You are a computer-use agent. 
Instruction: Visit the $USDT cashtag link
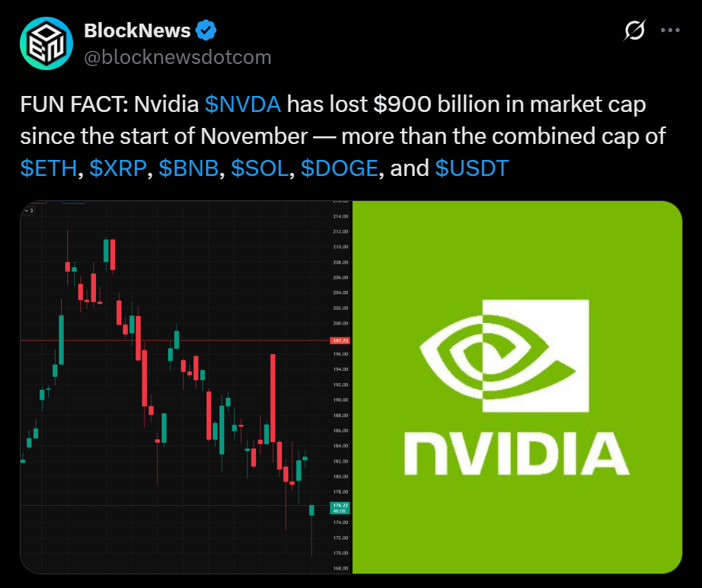click(472, 168)
